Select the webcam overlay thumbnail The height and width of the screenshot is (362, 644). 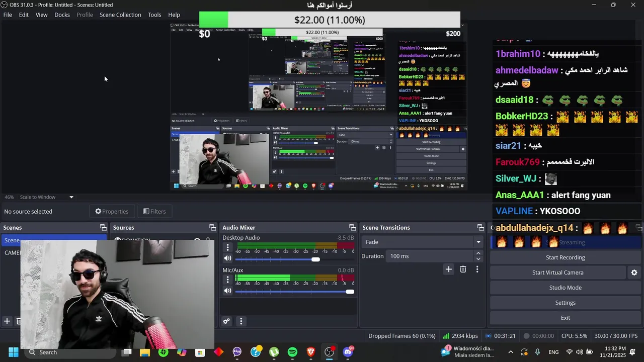coord(117,294)
